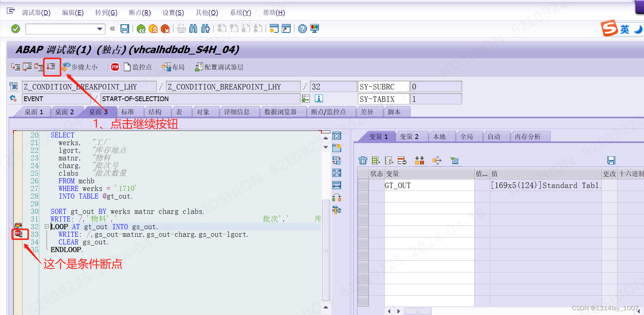Click the conditional breakpoint marker at line 33

point(18,234)
